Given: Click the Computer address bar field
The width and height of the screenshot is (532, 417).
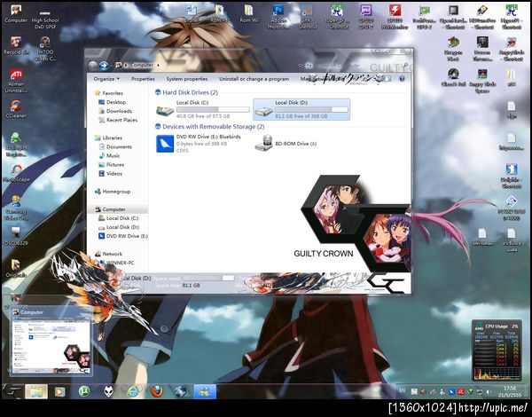Looking at the screenshot, I should pos(208,65).
